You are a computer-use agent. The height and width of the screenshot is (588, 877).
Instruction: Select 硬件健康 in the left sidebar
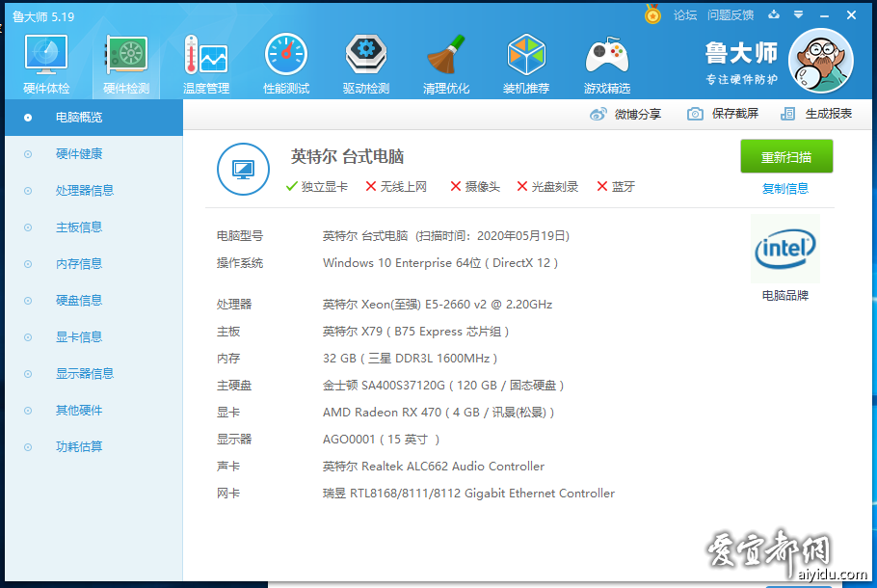click(79, 154)
